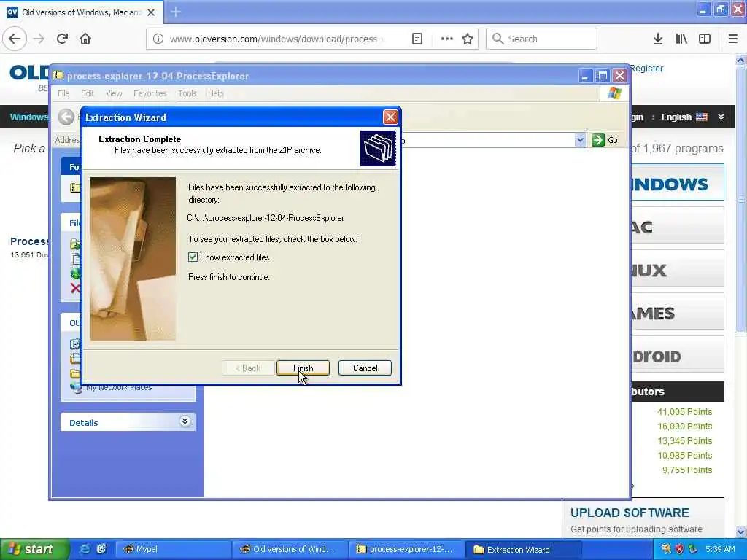
Task: Toggle Show extracted files checkbox
Action: [193, 257]
